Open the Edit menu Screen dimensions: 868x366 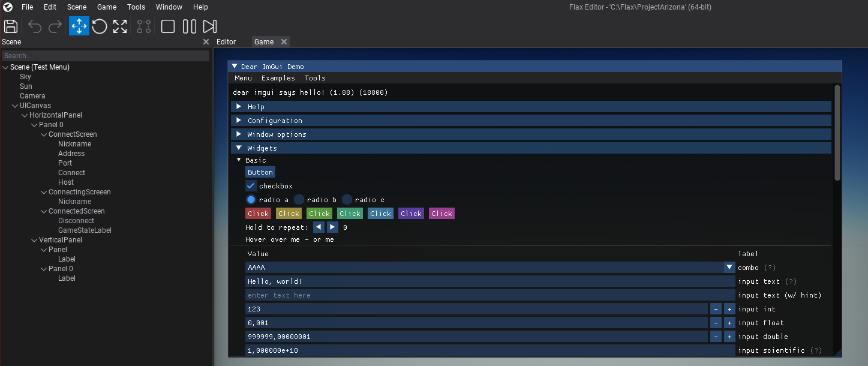point(50,7)
